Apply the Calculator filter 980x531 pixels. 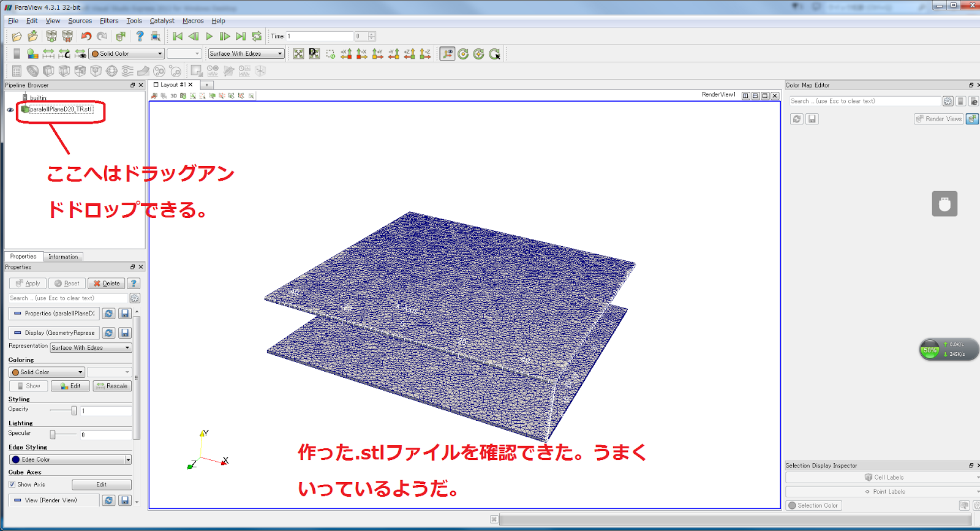pyautogui.click(x=17, y=71)
